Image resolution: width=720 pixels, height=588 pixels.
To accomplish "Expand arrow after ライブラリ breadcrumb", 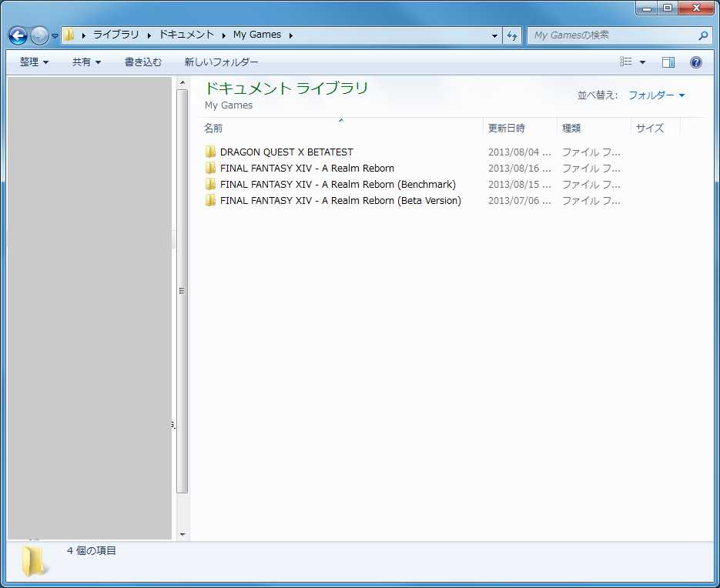I will click(x=149, y=35).
